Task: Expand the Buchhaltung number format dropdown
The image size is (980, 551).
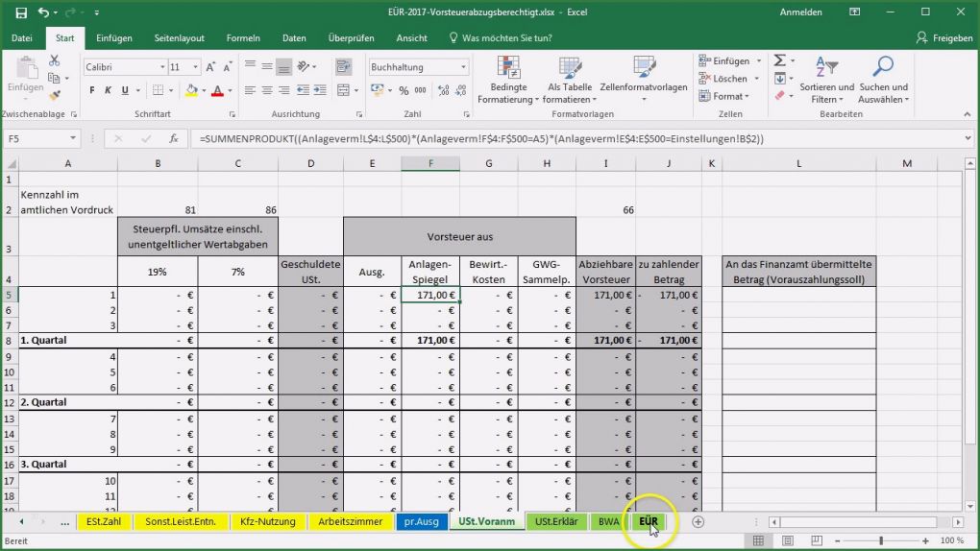Action: (x=463, y=67)
